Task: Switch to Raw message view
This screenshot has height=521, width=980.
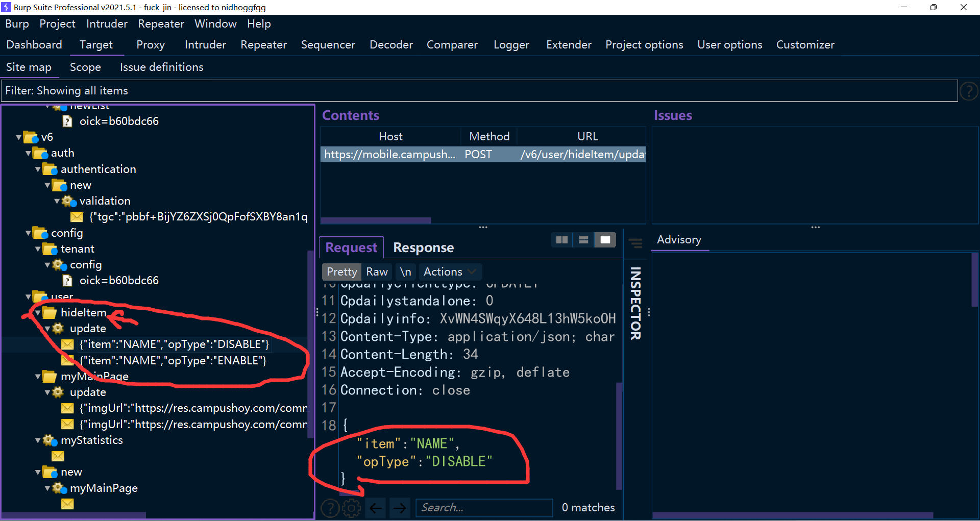Action: tap(377, 272)
